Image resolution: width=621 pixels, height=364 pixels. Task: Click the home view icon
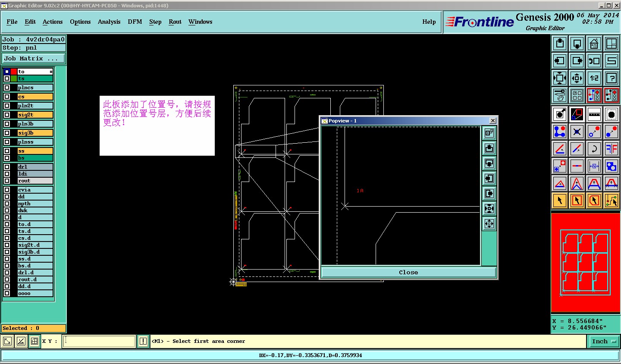coord(594,44)
